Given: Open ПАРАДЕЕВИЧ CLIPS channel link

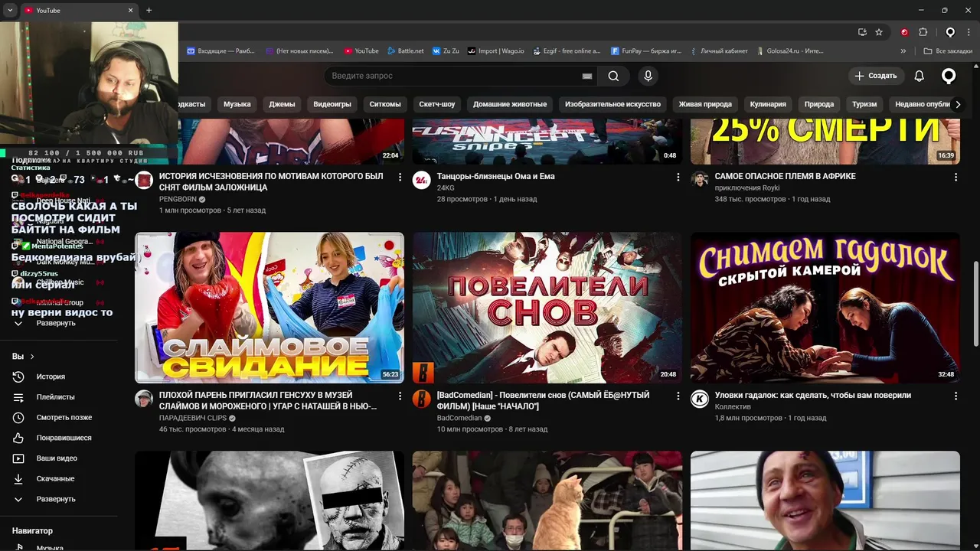Looking at the screenshot, I should [193, 419].
